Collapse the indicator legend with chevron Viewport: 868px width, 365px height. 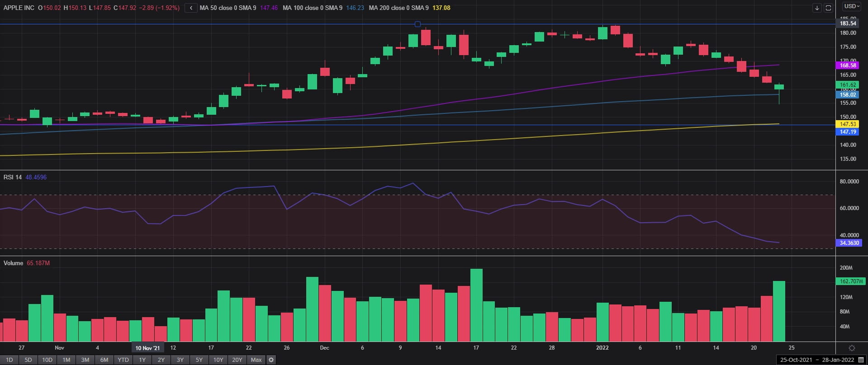pos(191,8)
